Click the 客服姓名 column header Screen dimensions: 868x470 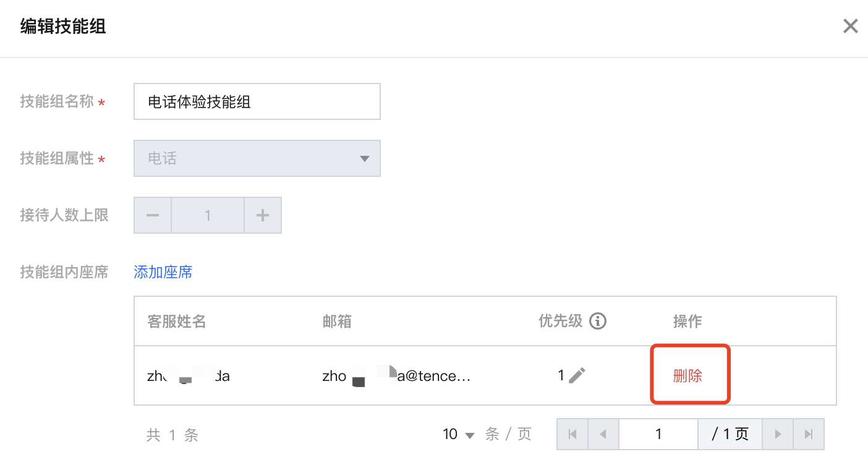[x=177, y=322]
